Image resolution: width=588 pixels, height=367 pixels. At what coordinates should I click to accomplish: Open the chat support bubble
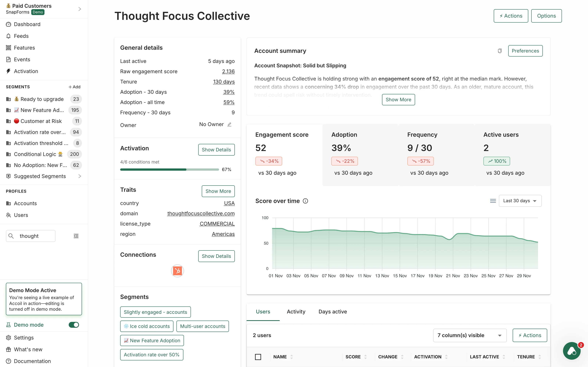[x=572, y=351]
